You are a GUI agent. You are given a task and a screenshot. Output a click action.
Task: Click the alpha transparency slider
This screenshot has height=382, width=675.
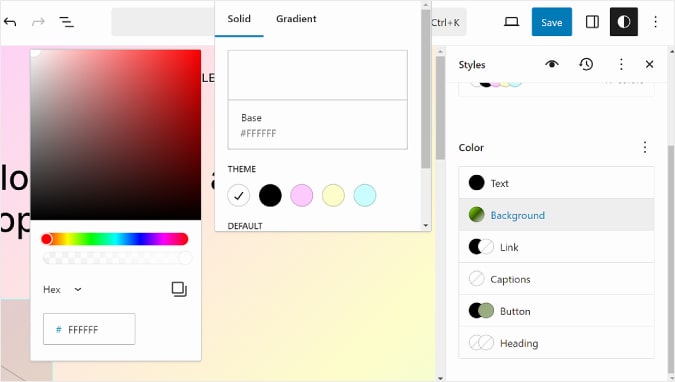point(117,258)
